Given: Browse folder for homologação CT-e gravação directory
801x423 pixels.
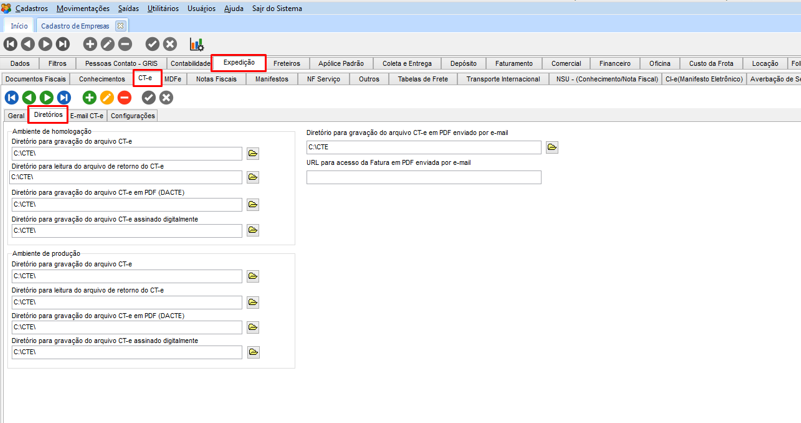Looking at the screenshot, I should click(x=253, y=153).
